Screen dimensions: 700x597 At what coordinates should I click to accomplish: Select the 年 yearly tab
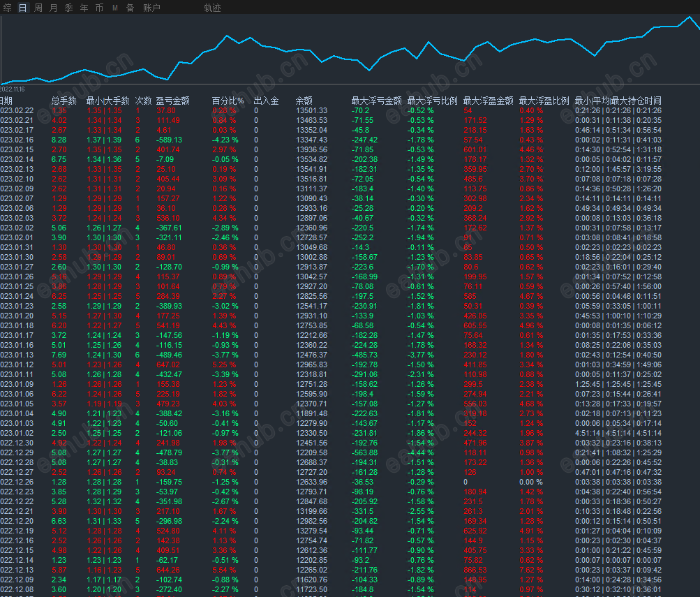point(84,8)
